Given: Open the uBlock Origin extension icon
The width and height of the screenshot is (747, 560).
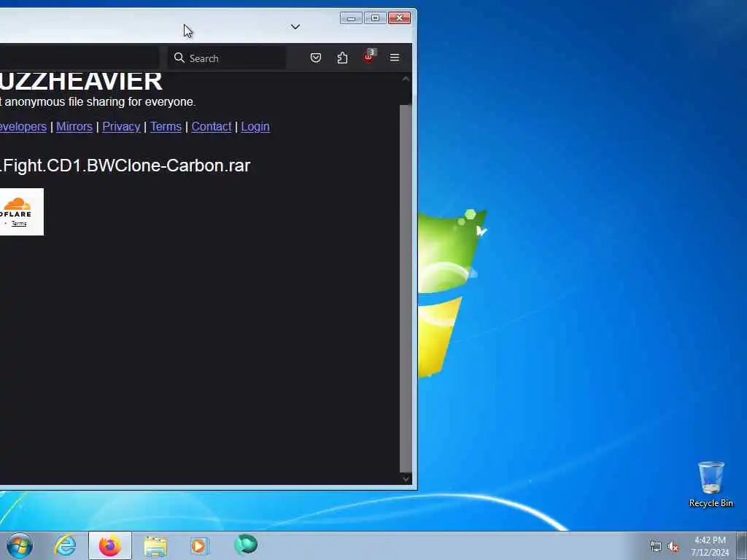Looking at the screenshot, I should [368, 57].
